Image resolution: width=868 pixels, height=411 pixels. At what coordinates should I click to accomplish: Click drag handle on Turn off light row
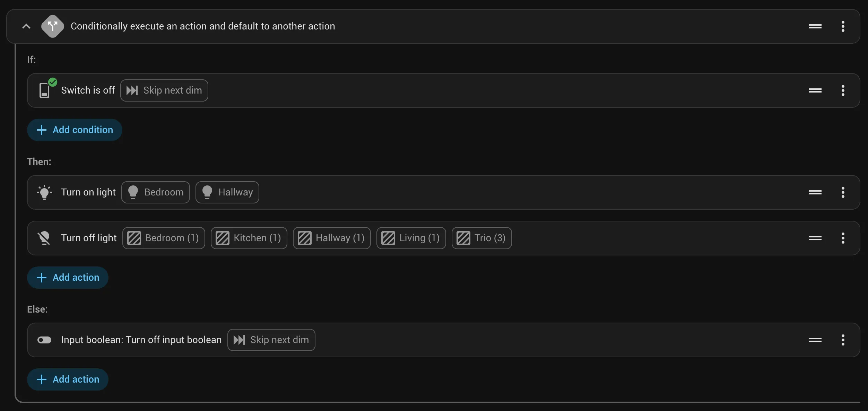pos(815,238)
